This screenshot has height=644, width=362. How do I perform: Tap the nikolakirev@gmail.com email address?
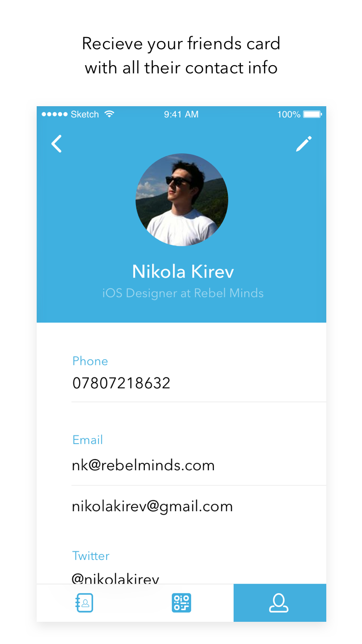point(153,506)
